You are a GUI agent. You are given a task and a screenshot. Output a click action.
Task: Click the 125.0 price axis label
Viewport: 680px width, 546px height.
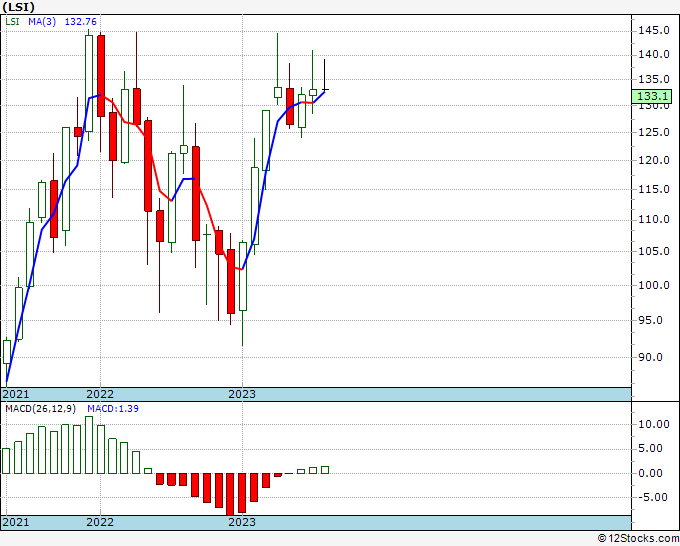pyautogui.click(x=654, y=132)
